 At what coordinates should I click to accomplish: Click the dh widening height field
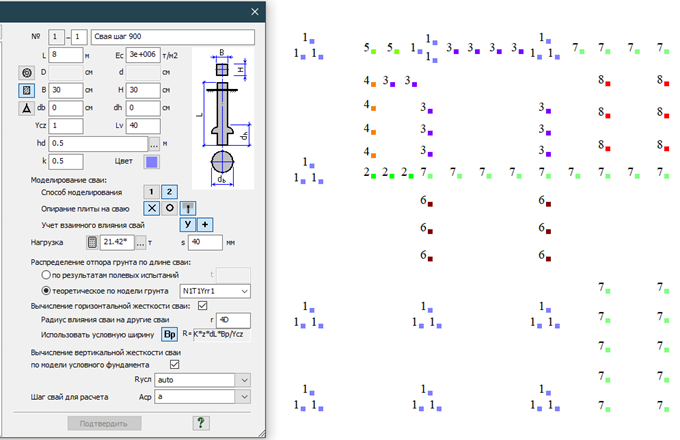tap(143, 108)
